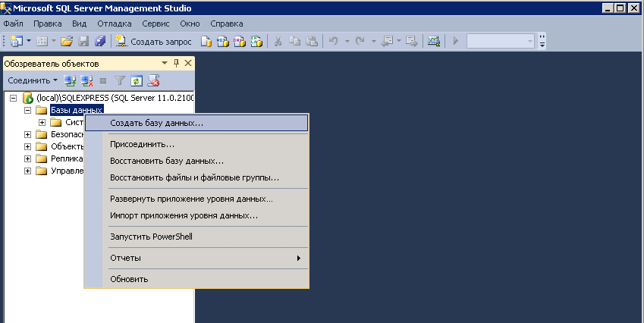This screenshot has width=644, height=323.
Task: Click the Navigate Forward icon
Action: (412, 41)
